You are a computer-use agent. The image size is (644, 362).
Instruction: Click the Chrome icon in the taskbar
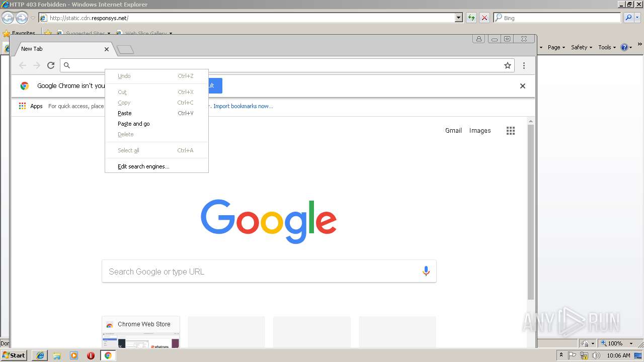coord(108,355)
